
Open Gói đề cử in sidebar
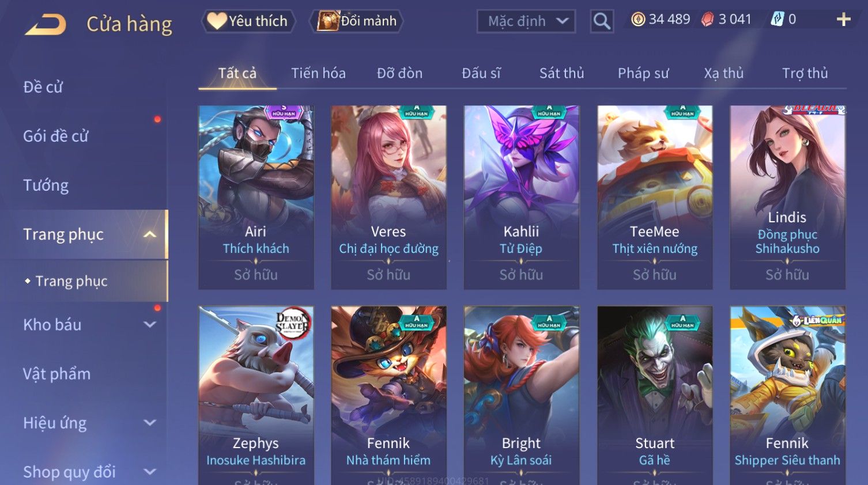[56, 137]
